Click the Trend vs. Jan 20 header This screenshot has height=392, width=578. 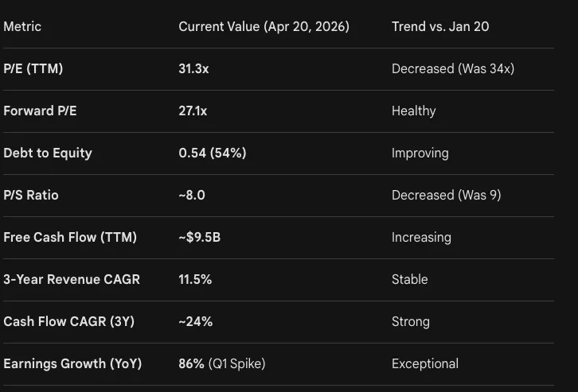tap(440, 27)
